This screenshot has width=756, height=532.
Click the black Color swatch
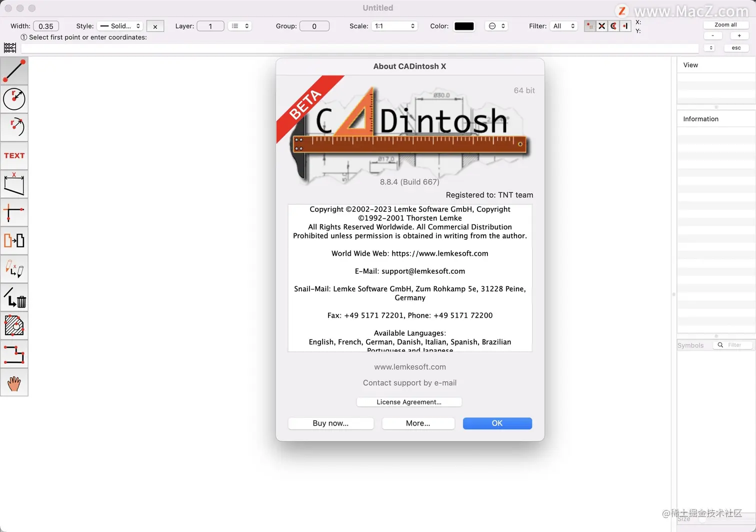tap(464, 26)
